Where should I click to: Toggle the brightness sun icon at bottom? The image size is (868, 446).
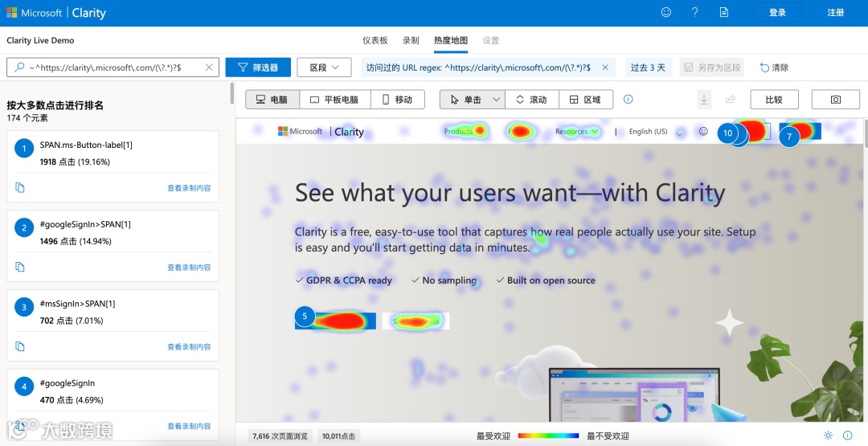[828, 436]
